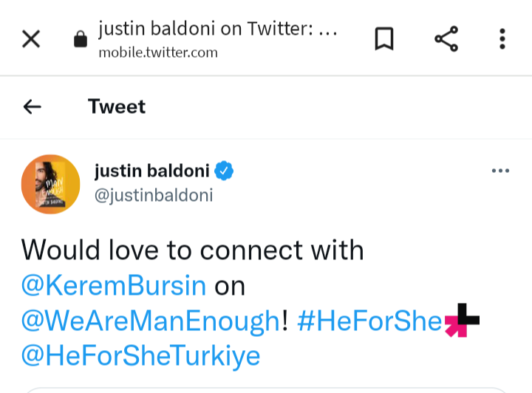Go back using the arrow beside Tweet

(x=33, y=107)
